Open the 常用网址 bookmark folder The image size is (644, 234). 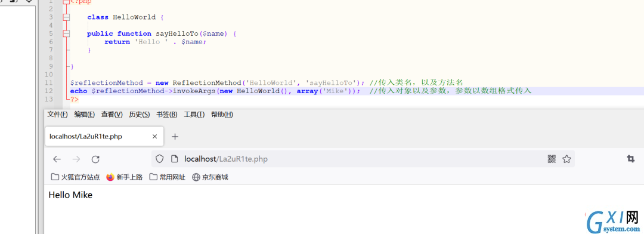[168, 177]
